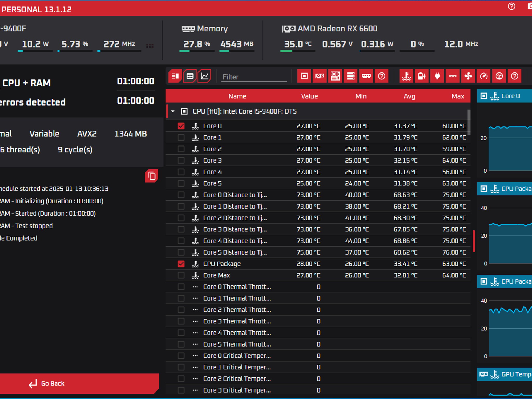Collapse the CPU [#0] Intel Core i5-9400F group

click(x=173, y=111)
